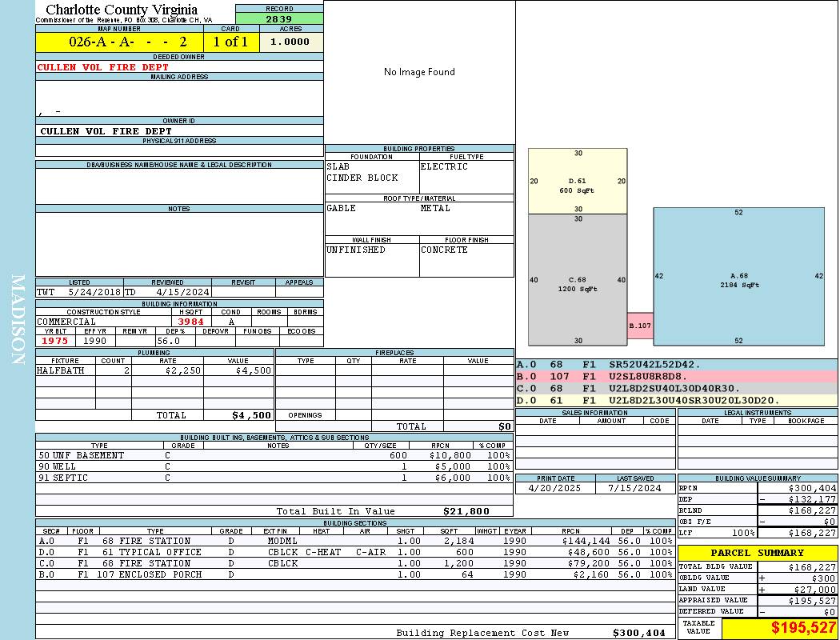This screenshot has width=840, height=640.
Task: Click the plumbing total $4,500 in bold
Action: tap(252, 415)
